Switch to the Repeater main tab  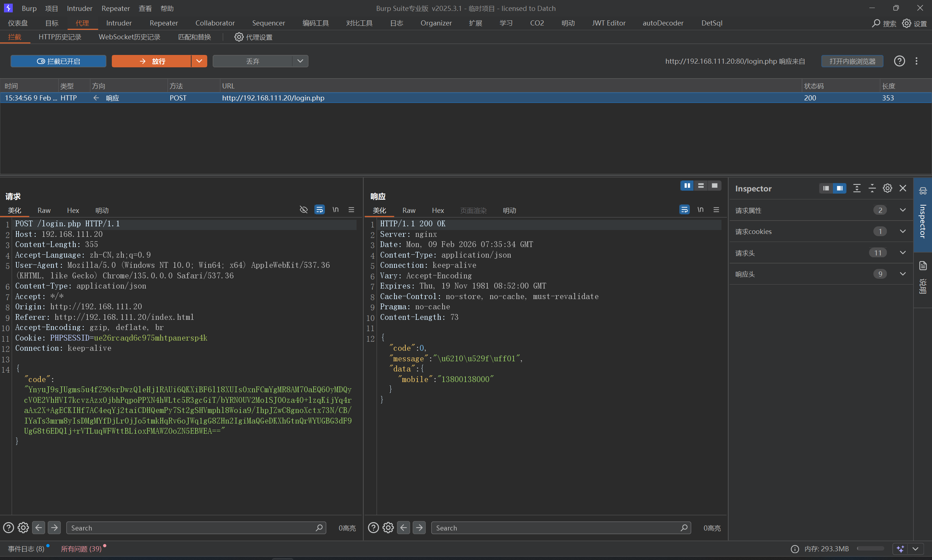coord(164,23)
